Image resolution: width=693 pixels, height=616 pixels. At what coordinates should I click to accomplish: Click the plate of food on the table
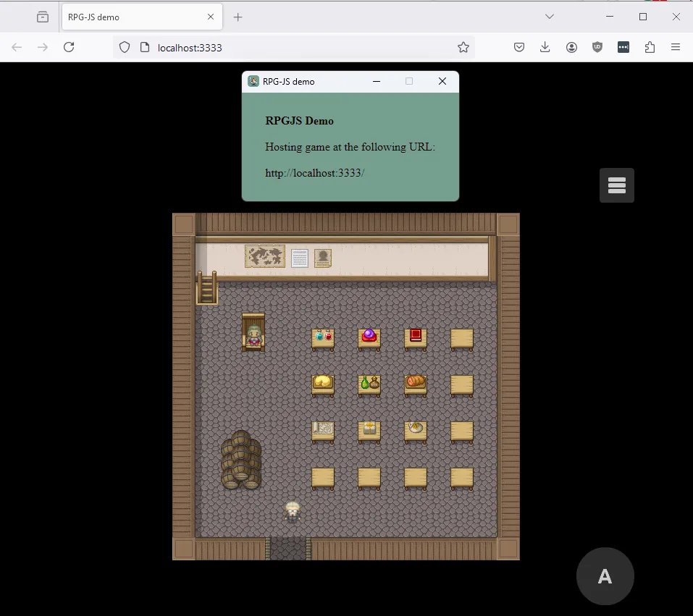point(416,427)
